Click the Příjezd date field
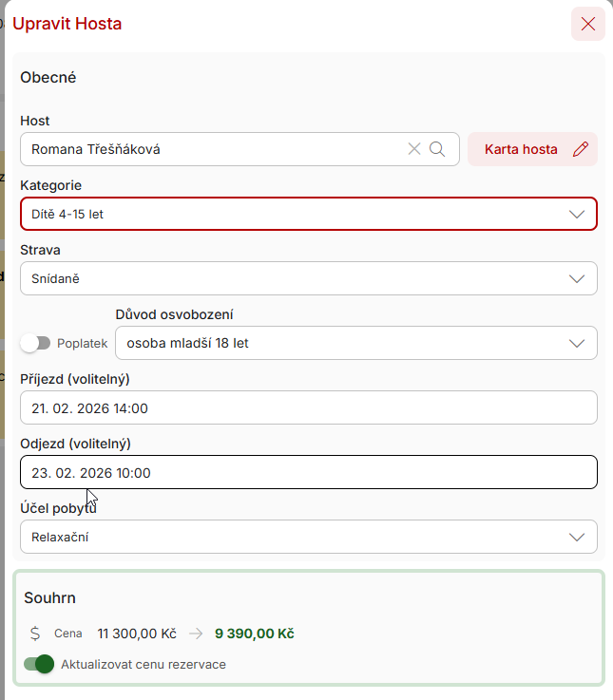The height and width of the screenshot is (700, 613). [308, 407]
